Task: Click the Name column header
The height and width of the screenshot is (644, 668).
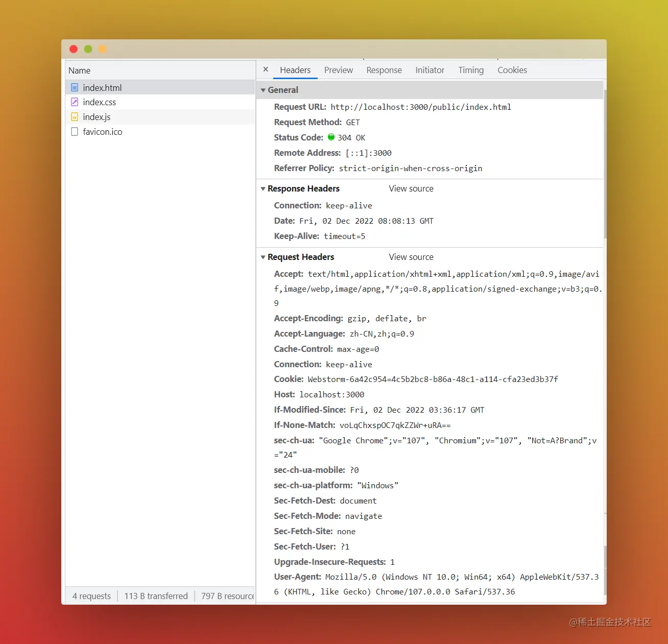Action: tap(160, 70)
